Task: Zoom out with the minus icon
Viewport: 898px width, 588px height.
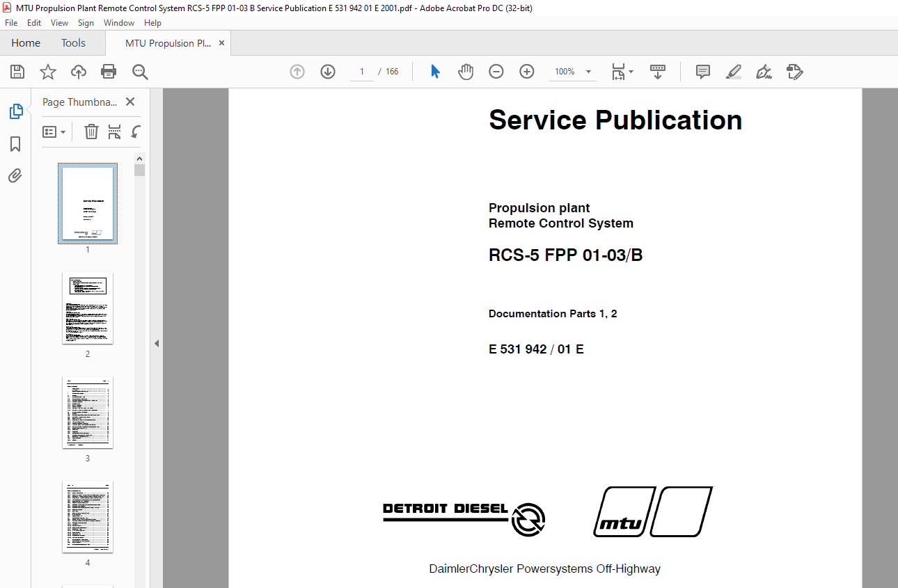Action: click(x=496, y=72)
